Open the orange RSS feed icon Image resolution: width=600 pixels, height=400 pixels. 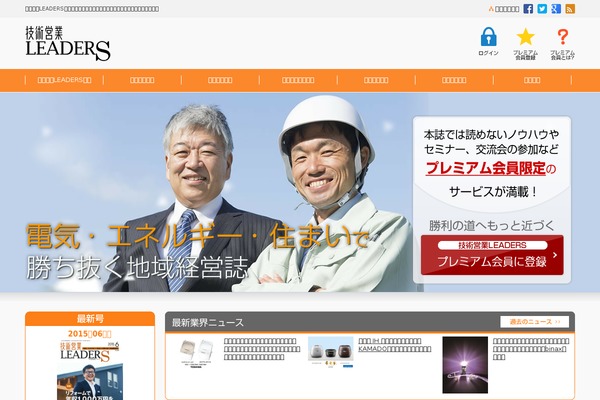[x=570, y=9]
